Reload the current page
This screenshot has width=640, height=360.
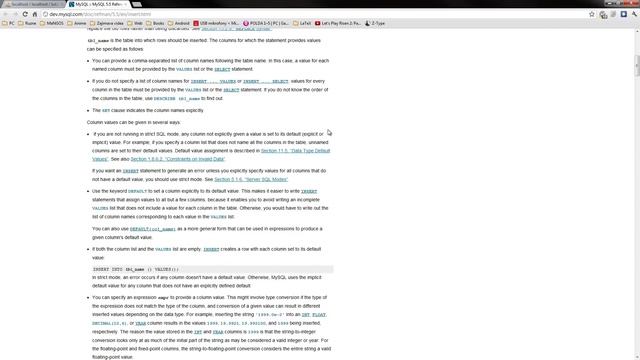coord(25,14)
